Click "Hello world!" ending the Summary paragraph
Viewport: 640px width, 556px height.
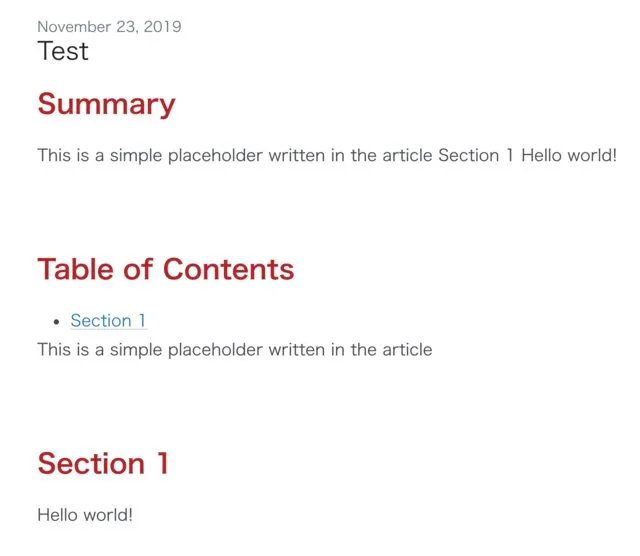pos(569,156)
